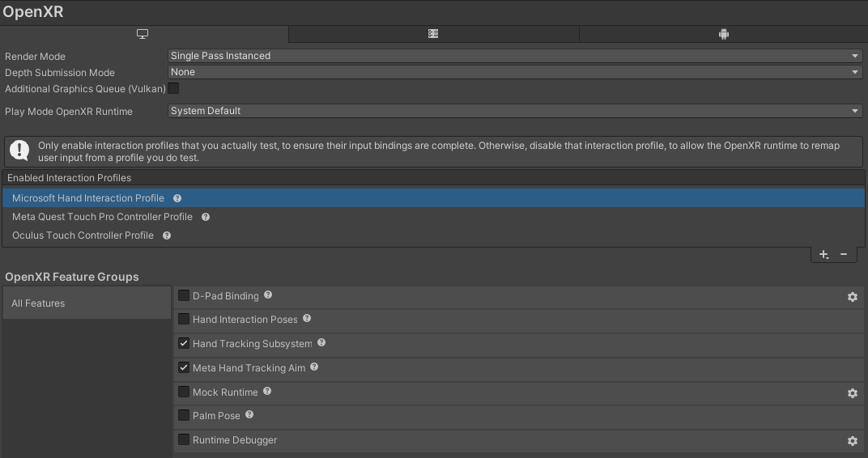Open help for Microsoft Hand Interaction Profile
Screen dimensions: 868x458
point(177,198)
